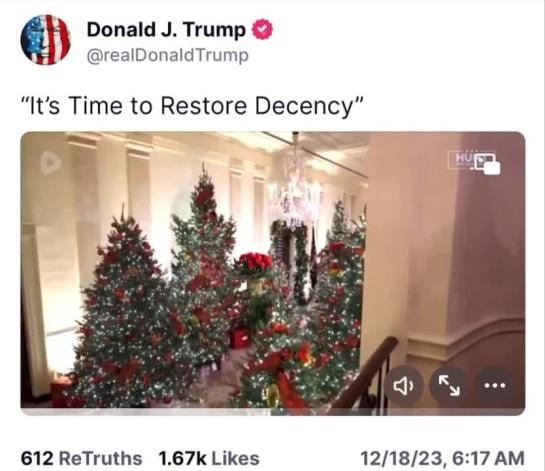Screen dimensions: 545x471
Task: Open the Donald J. Trump profile name
Action: [x=166, y=30]
